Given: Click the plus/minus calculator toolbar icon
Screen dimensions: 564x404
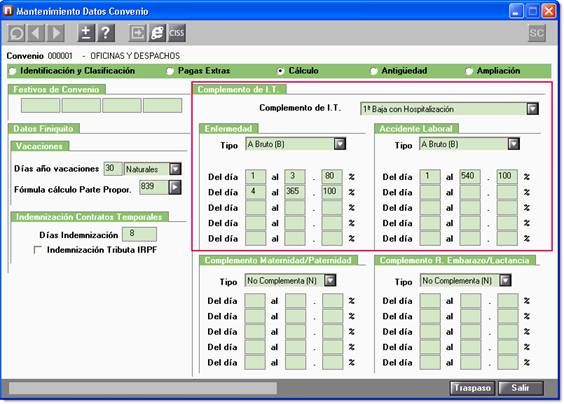Looking at the screenshot, I should coord(86,33).
